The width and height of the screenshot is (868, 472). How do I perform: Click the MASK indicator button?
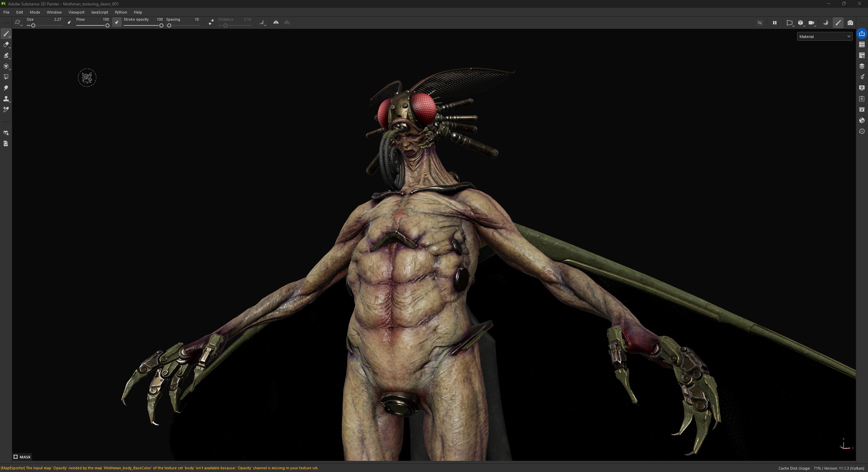tap(22, 457)
